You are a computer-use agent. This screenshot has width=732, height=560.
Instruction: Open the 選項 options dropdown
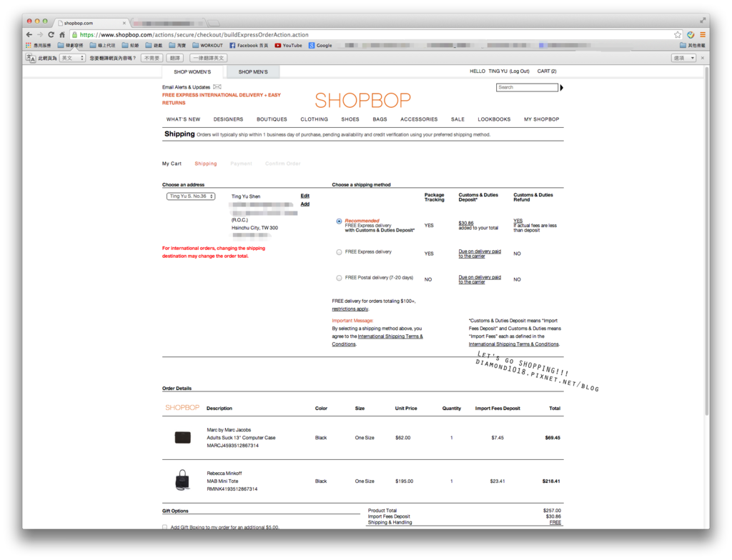[684, 58]
